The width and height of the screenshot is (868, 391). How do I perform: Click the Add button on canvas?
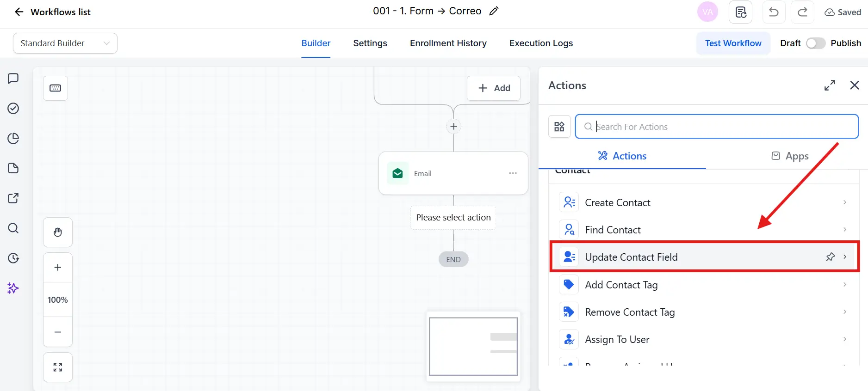pyautogui.click(x=494, y=88)
